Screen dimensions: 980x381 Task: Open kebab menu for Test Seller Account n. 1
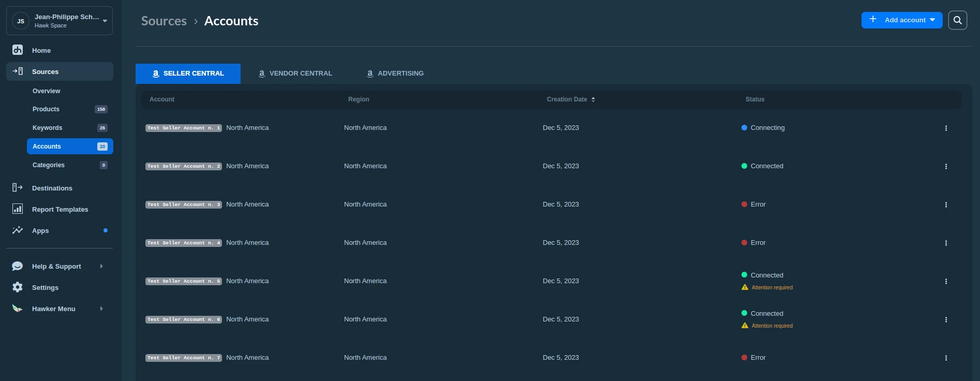point(946,128)
